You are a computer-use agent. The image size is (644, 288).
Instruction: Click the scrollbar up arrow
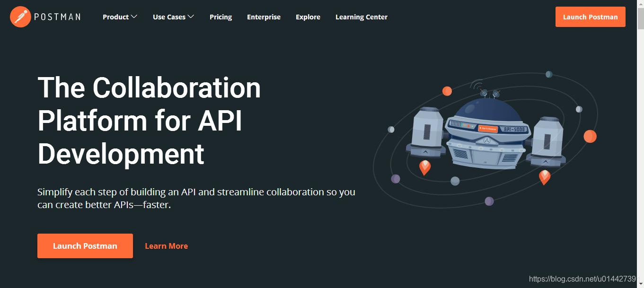[x=641, y=3]
